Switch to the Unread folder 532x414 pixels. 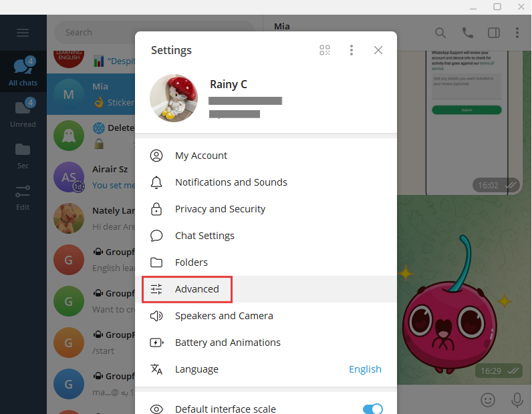coord(23,113)
